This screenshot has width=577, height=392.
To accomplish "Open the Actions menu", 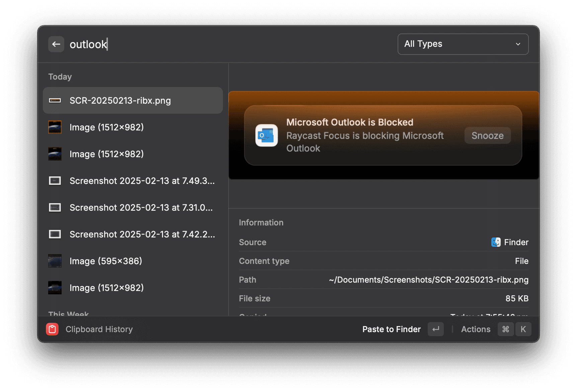I will click(476, 329).
